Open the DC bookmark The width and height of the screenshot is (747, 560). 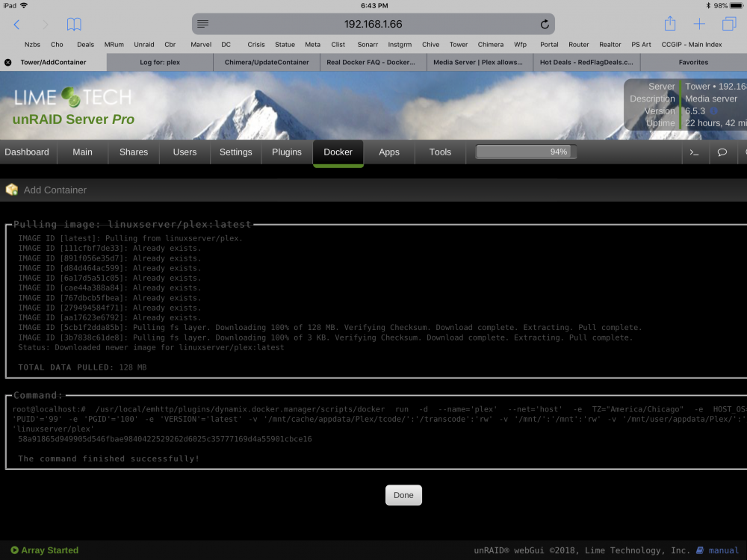pyautogui.click(x=226, y=44)
